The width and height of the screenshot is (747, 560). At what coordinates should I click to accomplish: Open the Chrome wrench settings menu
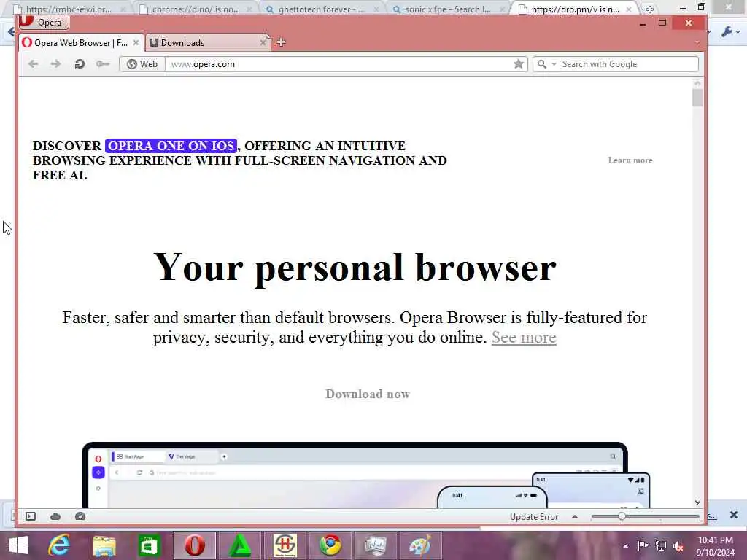click(x=729, y=32)
